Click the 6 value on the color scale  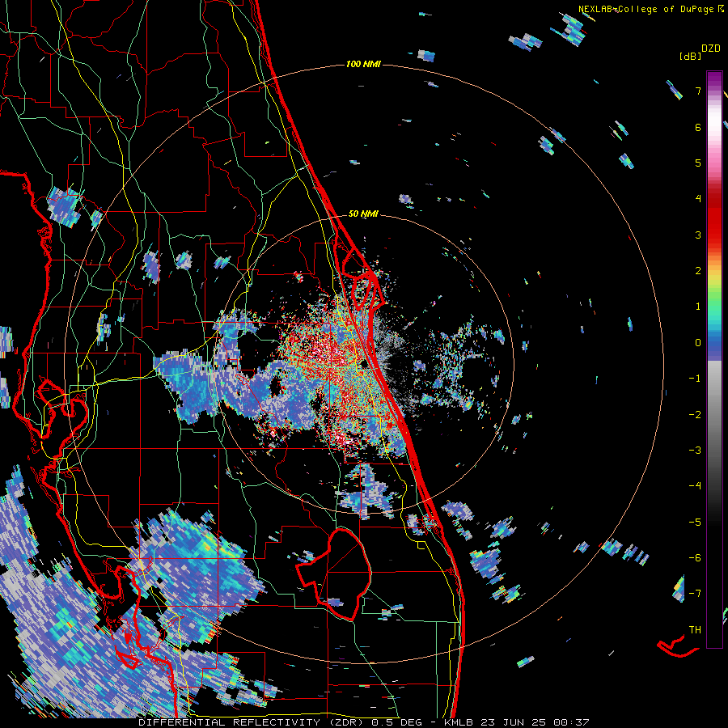pyautogui.click(x=698, y=127)
